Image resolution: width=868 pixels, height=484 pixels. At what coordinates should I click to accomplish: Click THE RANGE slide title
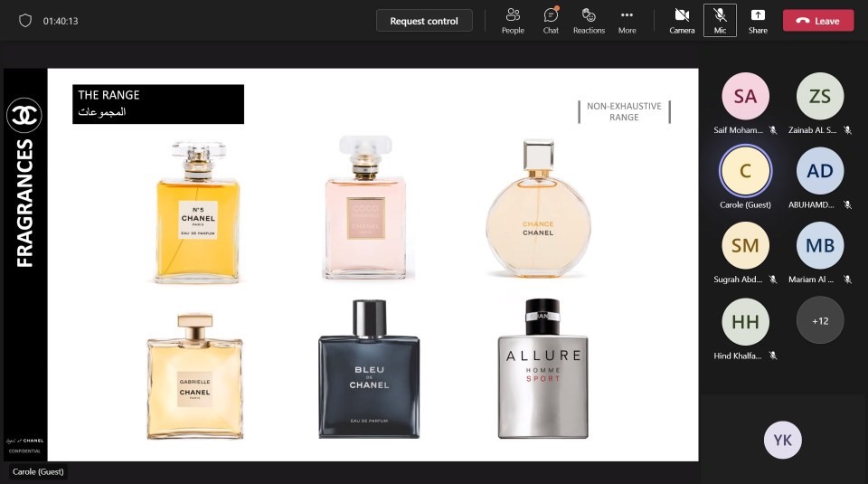[x=108, y=95]
